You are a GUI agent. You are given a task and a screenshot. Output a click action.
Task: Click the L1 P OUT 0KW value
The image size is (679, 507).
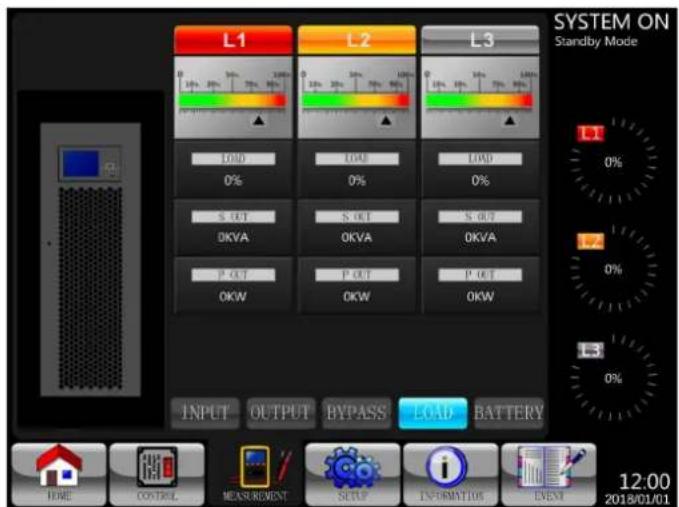pos(233,297)
